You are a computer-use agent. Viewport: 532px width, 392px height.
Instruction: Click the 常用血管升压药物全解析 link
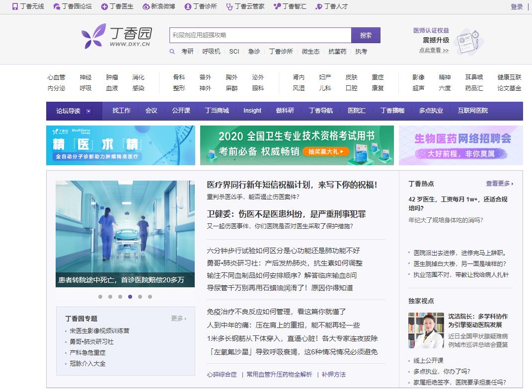[279, 374]
